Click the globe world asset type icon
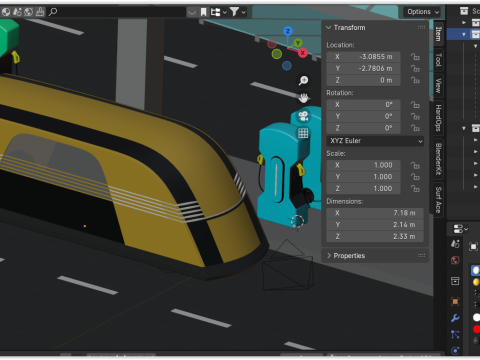480x360 pixels. pos(29,12)
